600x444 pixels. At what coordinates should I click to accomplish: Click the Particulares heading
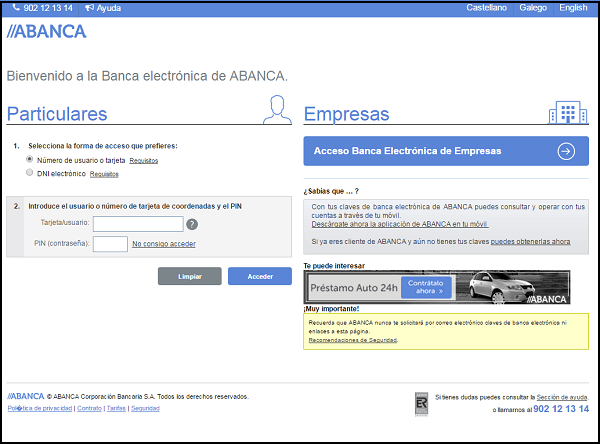click(57, 114)
